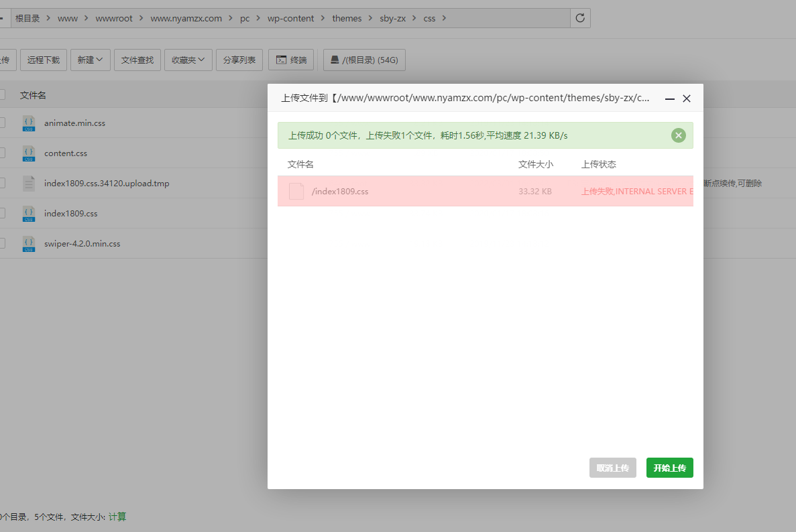
Task: Navigate to wp-content in breadcrumb
Action: (x=290, y=18)
